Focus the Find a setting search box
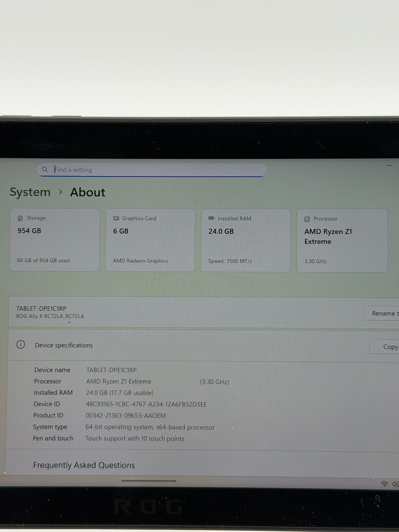Screen dimensions: 399x532 tap(152, 170)
